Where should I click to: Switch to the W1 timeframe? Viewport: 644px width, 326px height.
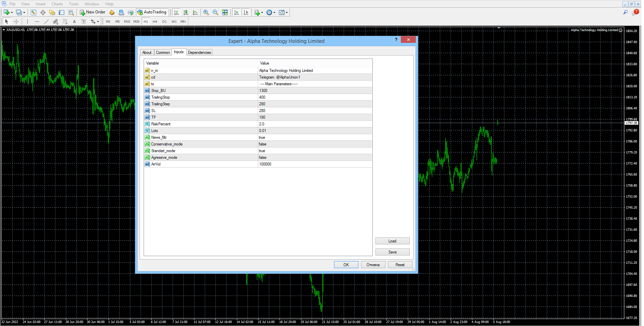[174, 21]
